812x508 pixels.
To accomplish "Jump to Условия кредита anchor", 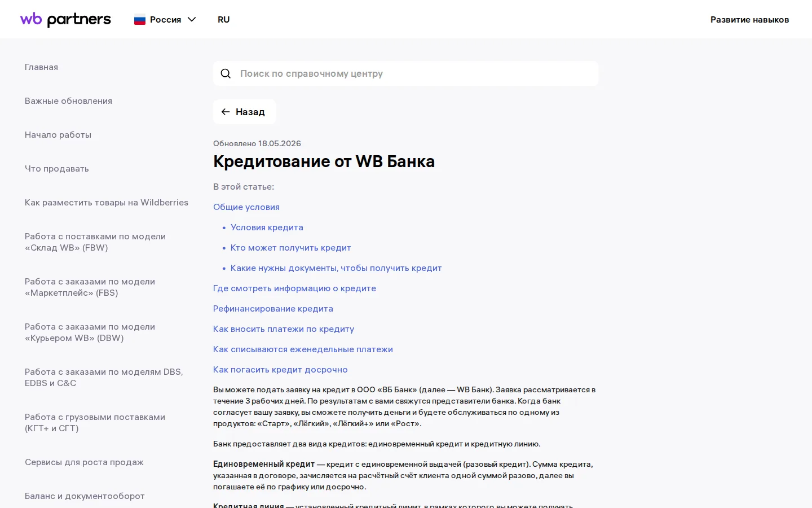I will pyautogui.click(x=267, y=227).
